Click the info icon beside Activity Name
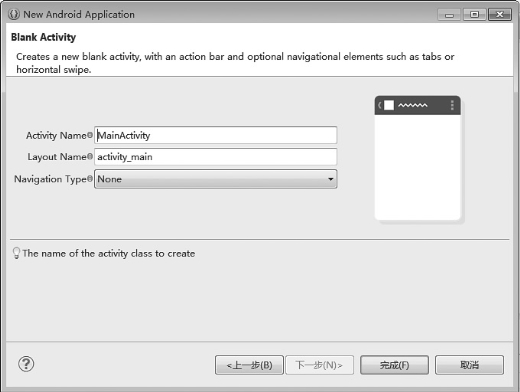Screen dimensions: 520x392 click(90, 135)
